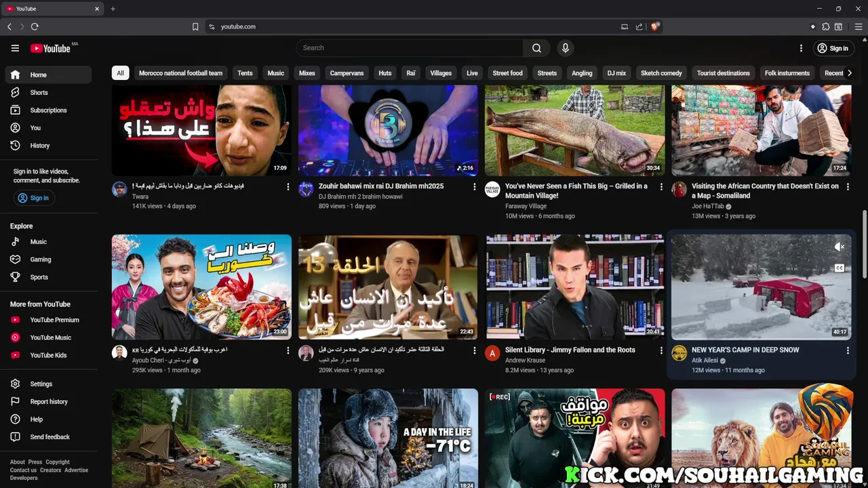Reload the page in browser toolbar
The image size is (868, 488).
[35, 26]
